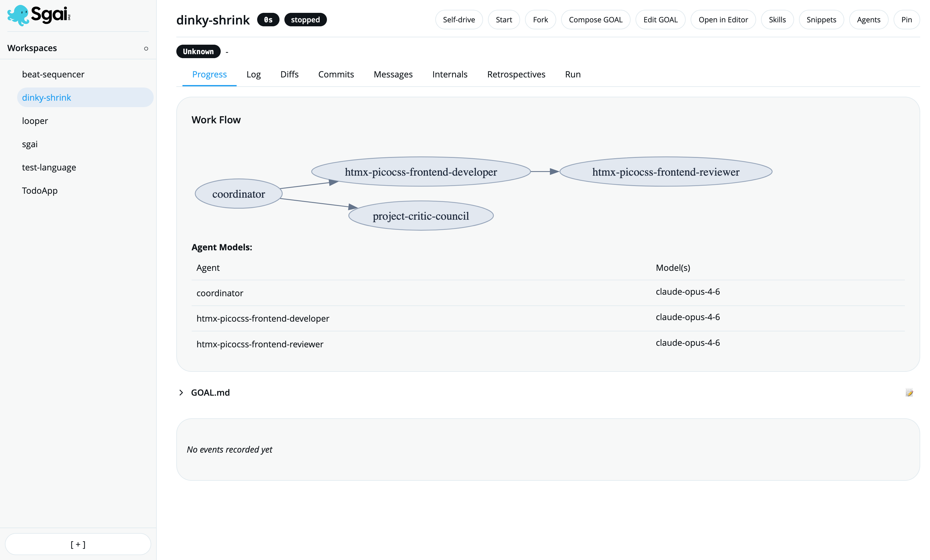Screen dimensions: 930x560
Task: Click the GOAL.md edit pencil icon
Action: click(909, 392)
